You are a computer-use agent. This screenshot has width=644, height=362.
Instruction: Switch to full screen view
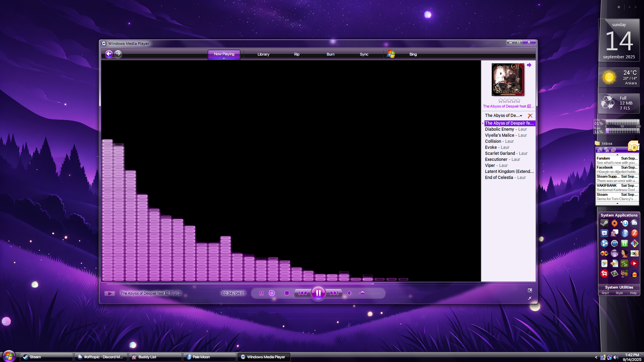pos(530,291)
